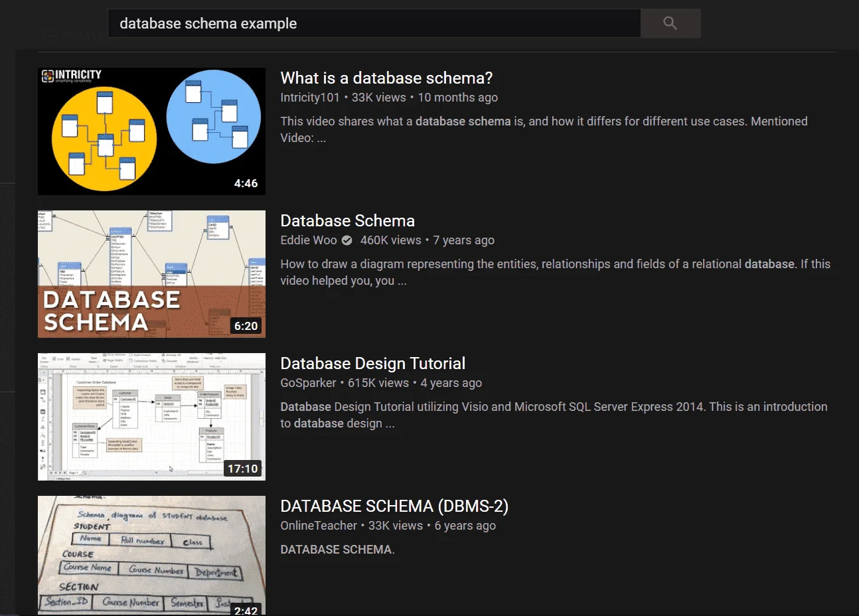
Task: Open the 'DATABASE SCHEMA (DBMS-2)' video title
Action: [x=394, y=506]
